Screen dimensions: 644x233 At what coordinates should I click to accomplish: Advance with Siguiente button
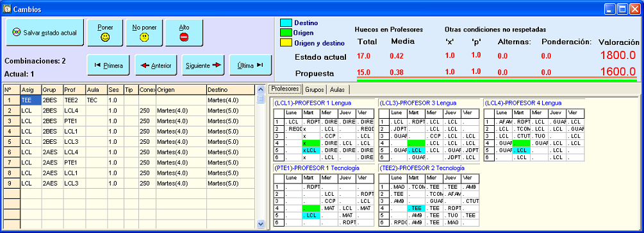coord(203,65)
